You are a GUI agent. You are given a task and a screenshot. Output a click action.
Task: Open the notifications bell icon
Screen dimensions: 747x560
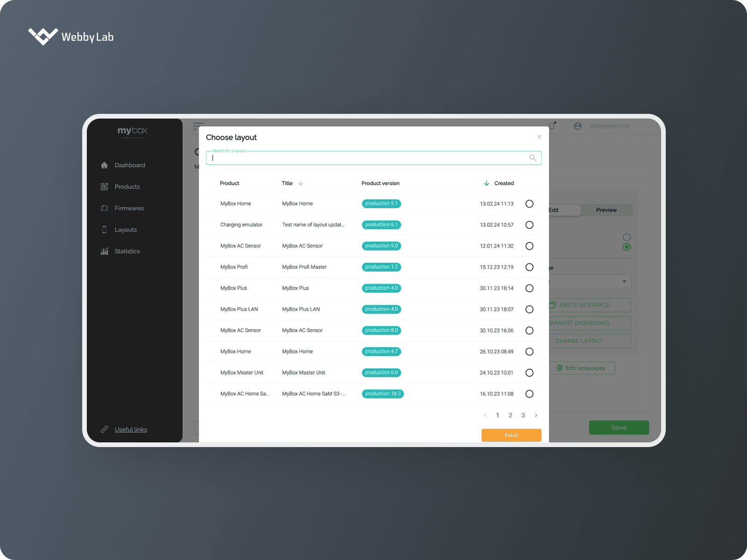[x=552, y=126]
